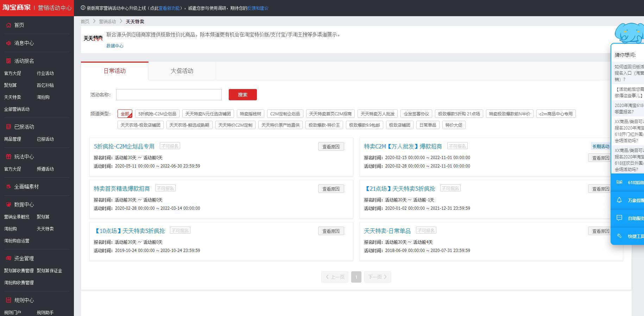644x316 pixels.
Task: Click the 淘宝商家 logo
Action: pyautogui.click(x=17, y=7)
